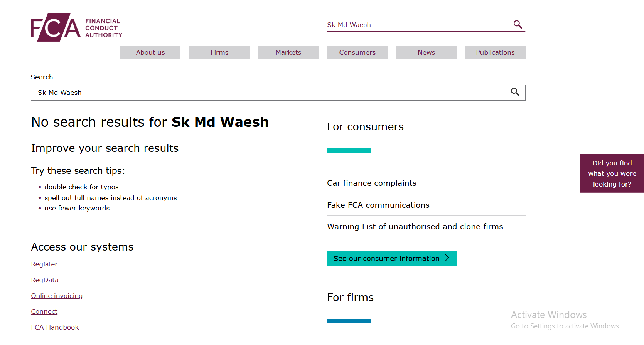Open the RegData link

click(x=45, y=280)
